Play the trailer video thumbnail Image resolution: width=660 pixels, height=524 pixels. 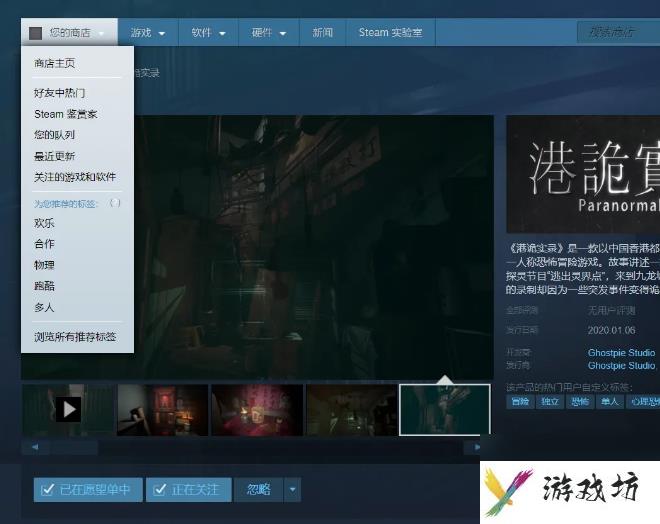69,410
